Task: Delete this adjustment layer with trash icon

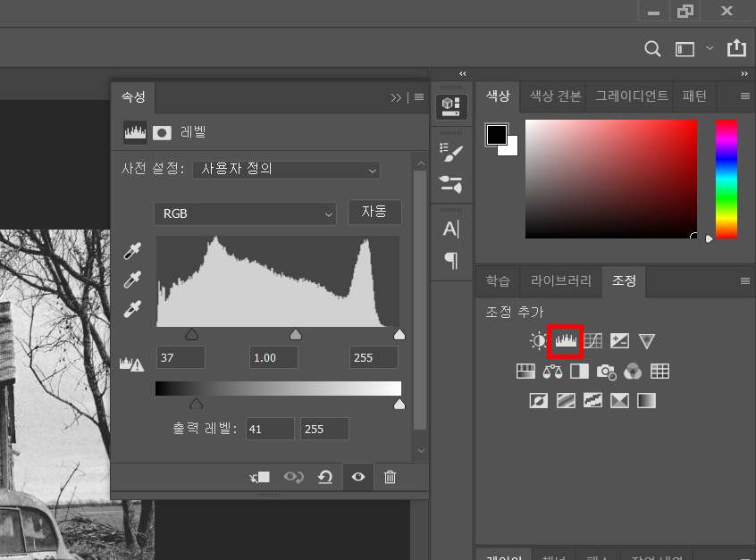Action: pos(390,477)
